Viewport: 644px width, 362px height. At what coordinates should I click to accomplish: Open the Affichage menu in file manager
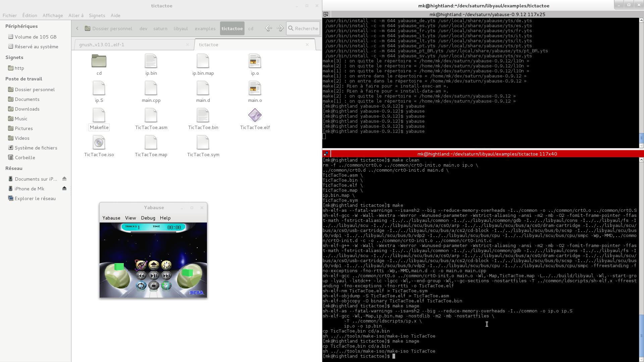pos(53,15)
